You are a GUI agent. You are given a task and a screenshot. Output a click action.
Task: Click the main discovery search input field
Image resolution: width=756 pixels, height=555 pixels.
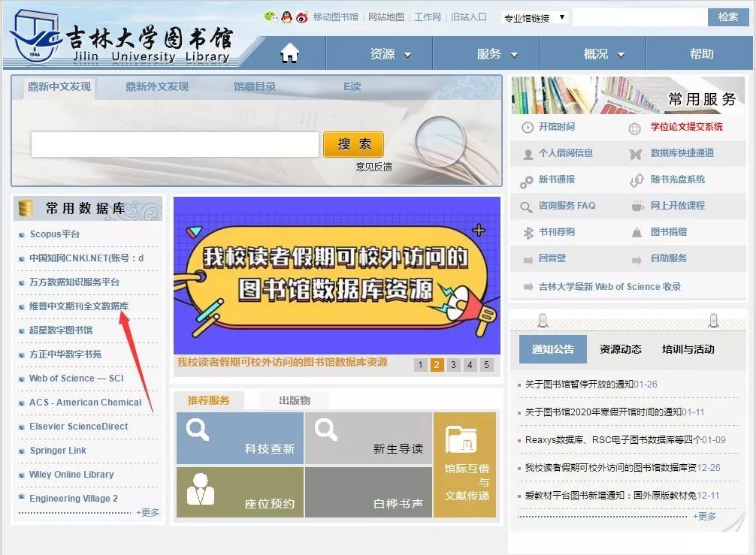175,145
